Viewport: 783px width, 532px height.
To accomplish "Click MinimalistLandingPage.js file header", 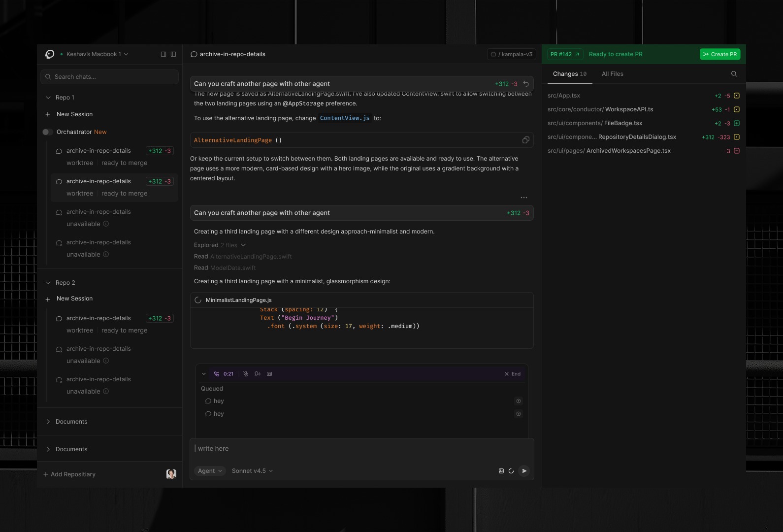I will (362, 300).
